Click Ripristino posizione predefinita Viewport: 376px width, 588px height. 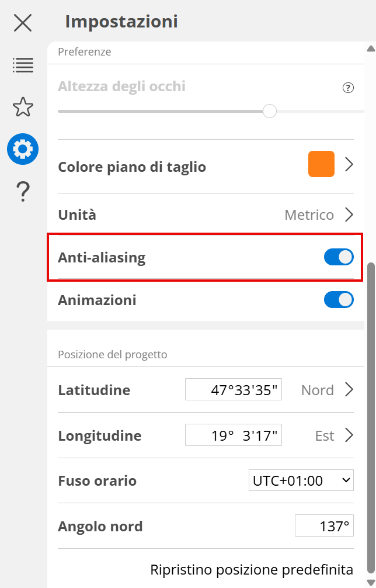pos(252,569)
